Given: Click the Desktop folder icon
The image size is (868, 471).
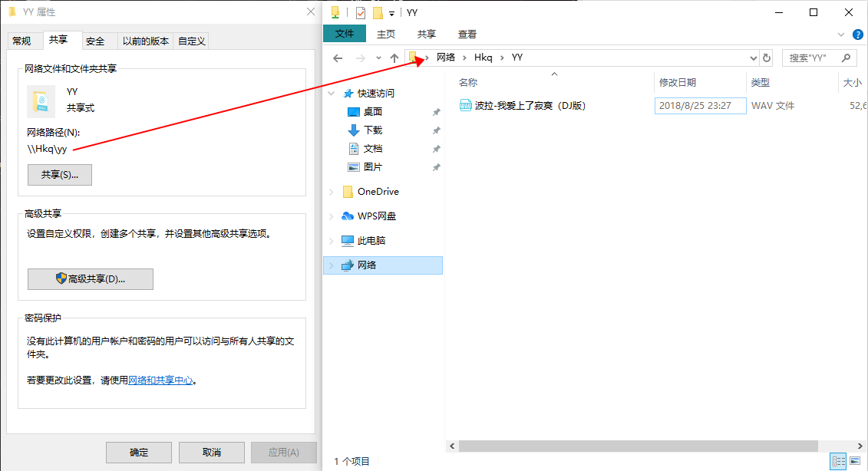Looking at the screenshot, I should (354, 112).
